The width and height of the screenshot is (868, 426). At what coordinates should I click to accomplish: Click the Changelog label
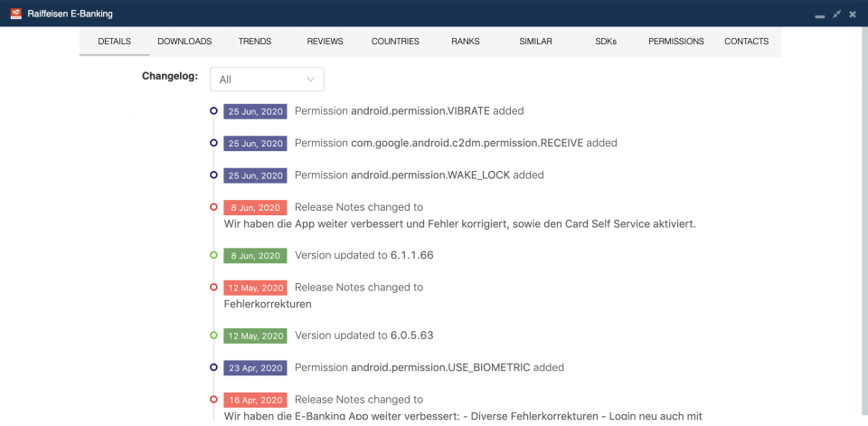(x=170, y=77)
